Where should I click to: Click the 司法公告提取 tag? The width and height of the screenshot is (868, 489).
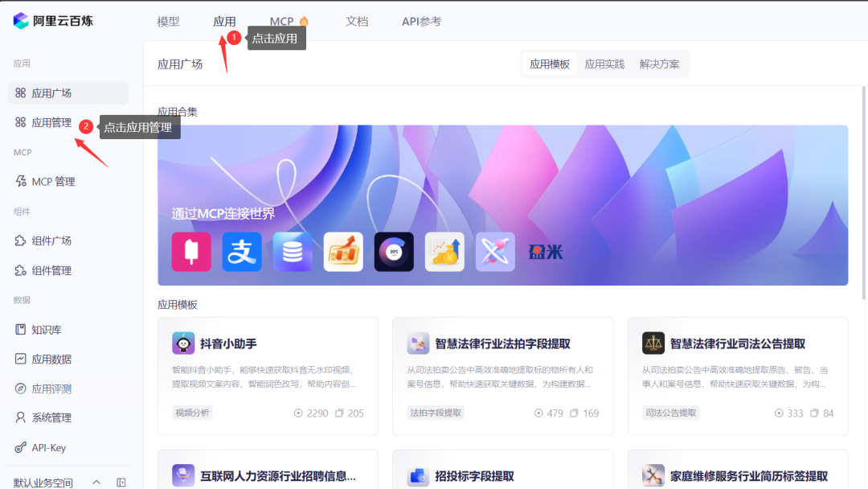click(x=670, y=413)
